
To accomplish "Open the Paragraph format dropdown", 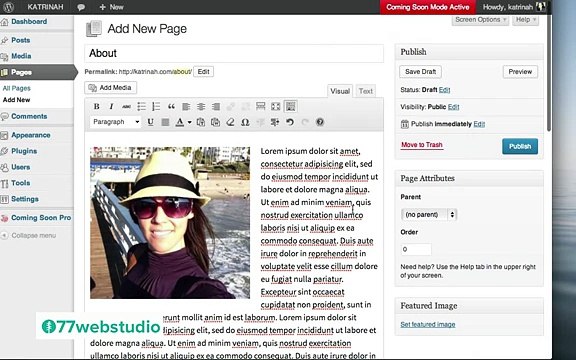I will click(x=116, y=122).
